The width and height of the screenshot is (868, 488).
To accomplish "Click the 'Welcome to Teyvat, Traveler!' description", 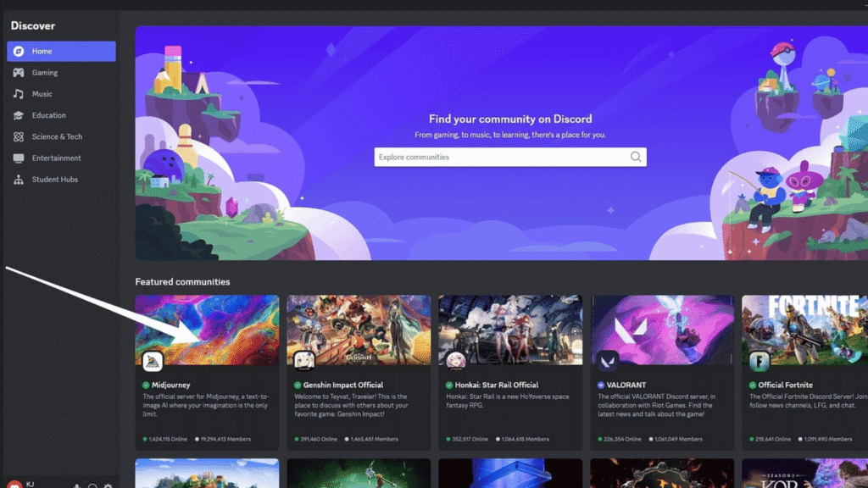I will coord(352,405).
